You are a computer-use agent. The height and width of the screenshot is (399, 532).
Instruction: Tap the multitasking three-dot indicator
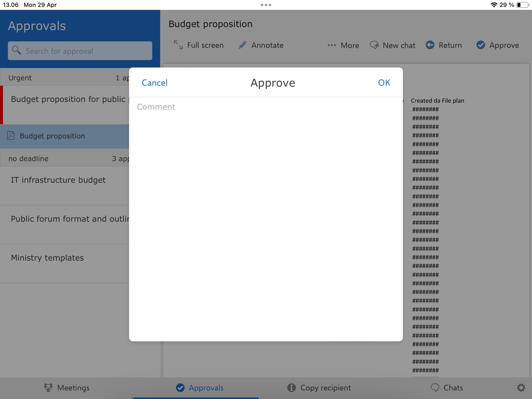click(266, 5)
